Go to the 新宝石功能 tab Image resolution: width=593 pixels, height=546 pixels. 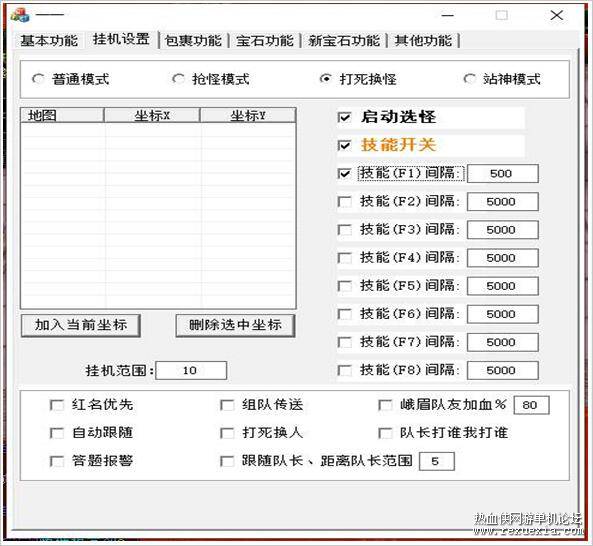[x=344, y=40]
